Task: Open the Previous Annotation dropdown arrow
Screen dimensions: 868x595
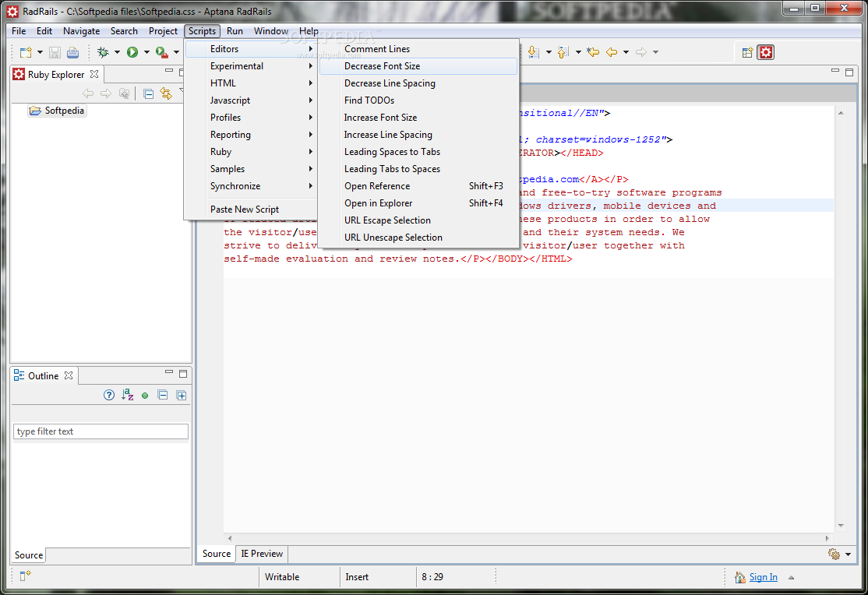Action: click(578, 53)
